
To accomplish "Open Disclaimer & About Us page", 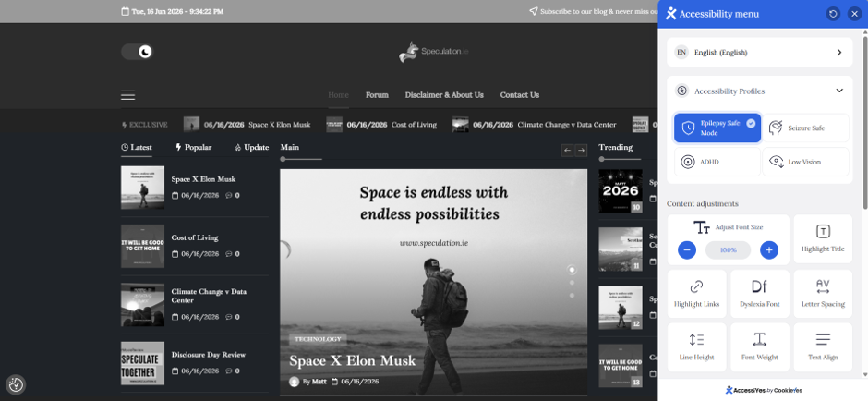I will point(444,95).
